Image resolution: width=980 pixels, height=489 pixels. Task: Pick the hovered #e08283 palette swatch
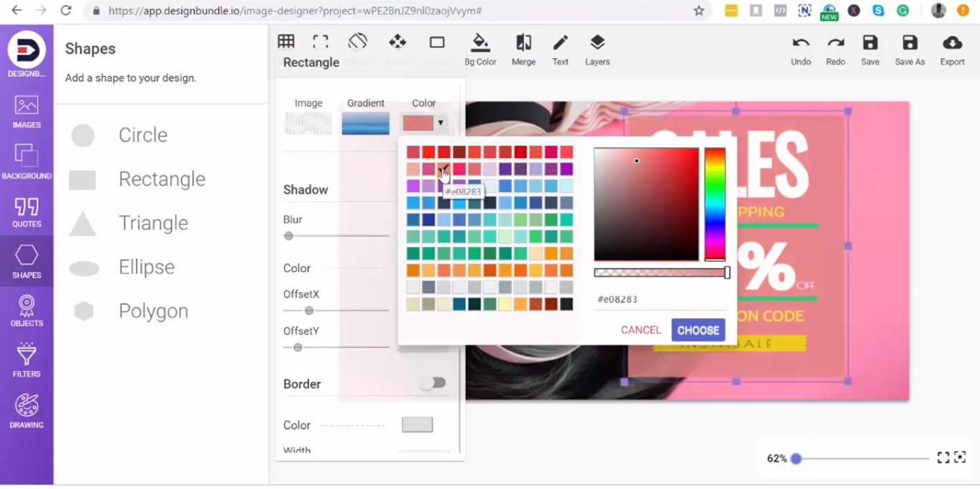pos(444,169)
